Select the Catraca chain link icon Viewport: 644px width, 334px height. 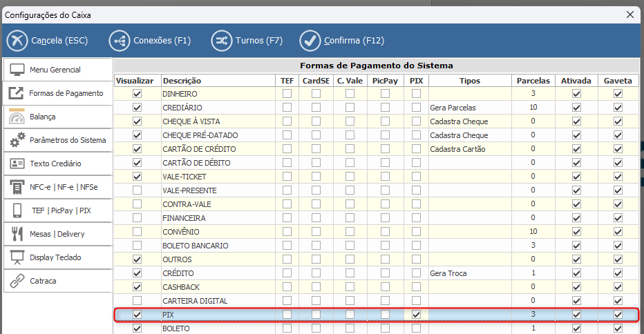[x=17, y=281]
